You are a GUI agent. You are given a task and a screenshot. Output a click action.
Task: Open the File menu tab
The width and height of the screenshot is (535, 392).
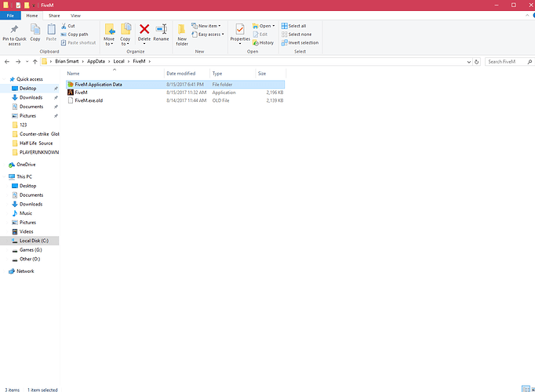(10, 16)
